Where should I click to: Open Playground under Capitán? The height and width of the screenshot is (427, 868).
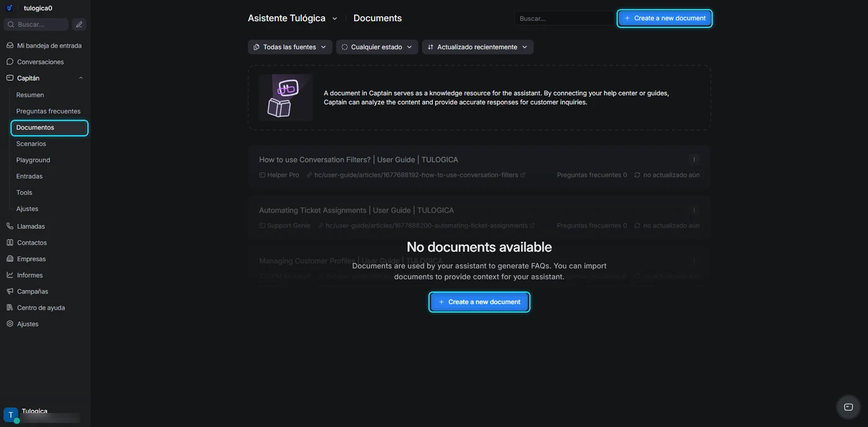(33, 160)
